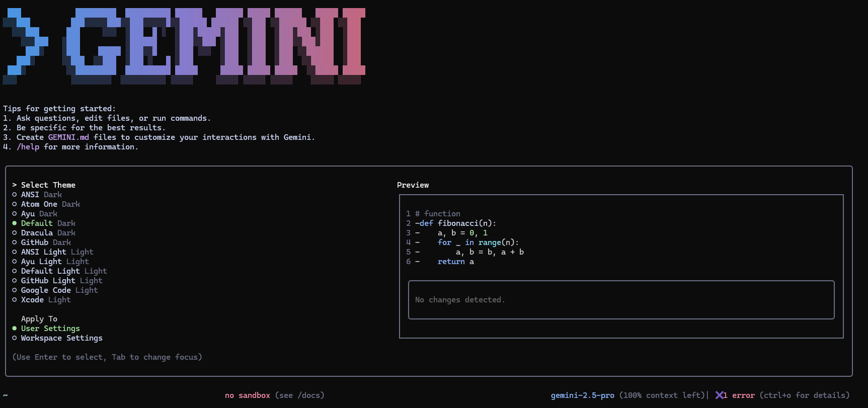Pick the Default Dark theme
The height and width of the screenshot is (408, 868).
pyautogui.click(x=48, y=223)
